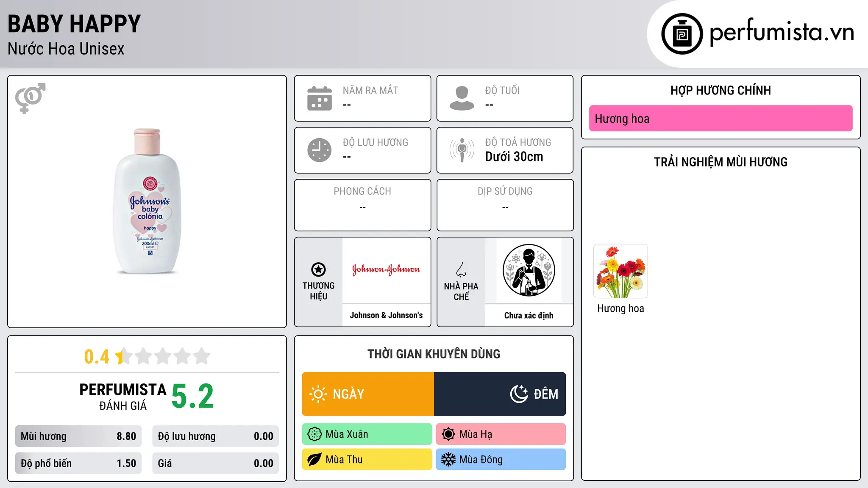868x488 pixels.
Task: Click the ĐỘ LƯU HƯƠNG label in the clock card
Action: coord(376,143)
